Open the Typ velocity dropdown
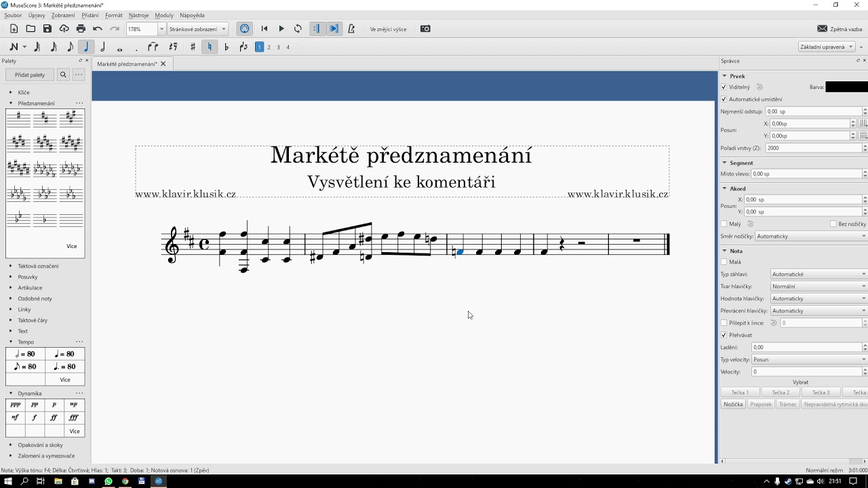This screenshot has width=868, height=488. point(810,359)
